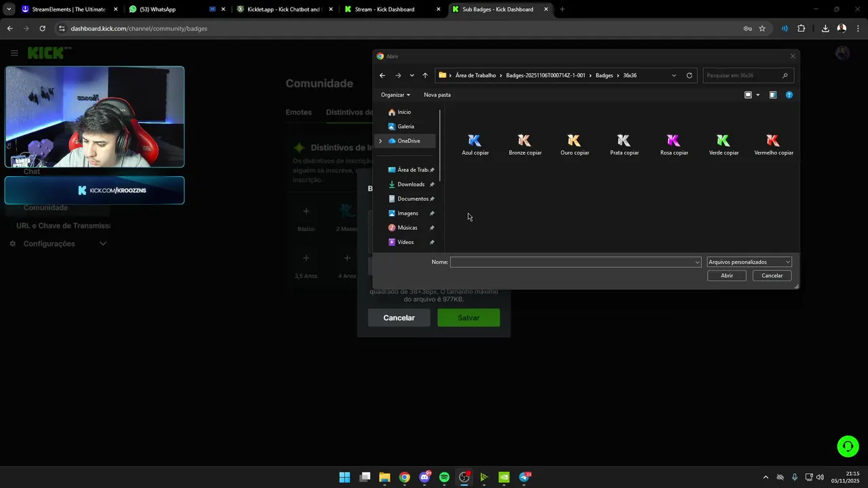Open Início in navigation pane
868x488 pixels.
pos(406,112)
